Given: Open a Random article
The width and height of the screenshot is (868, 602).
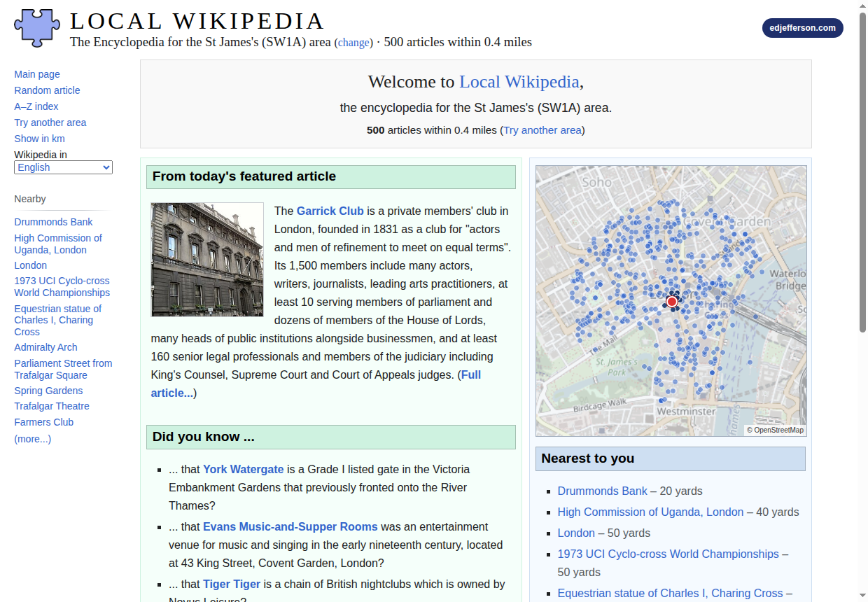Looking at the screenshot, I should coord(47,90).
